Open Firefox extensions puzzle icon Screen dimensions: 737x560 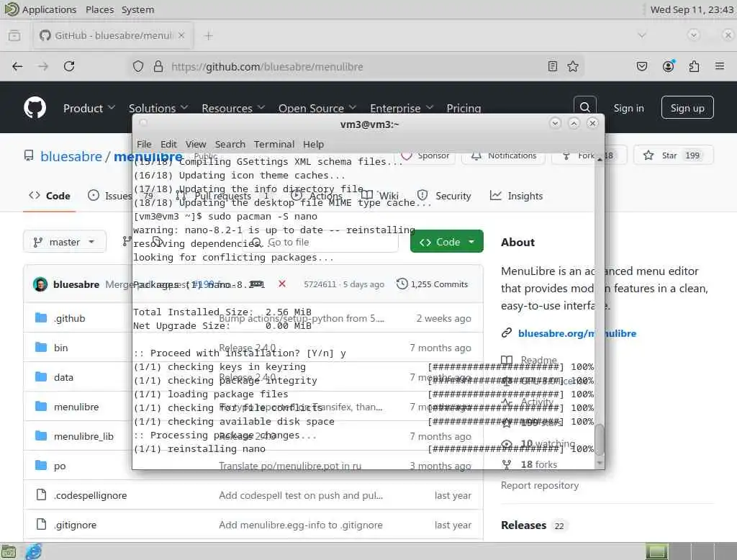[x=694, y=66]
